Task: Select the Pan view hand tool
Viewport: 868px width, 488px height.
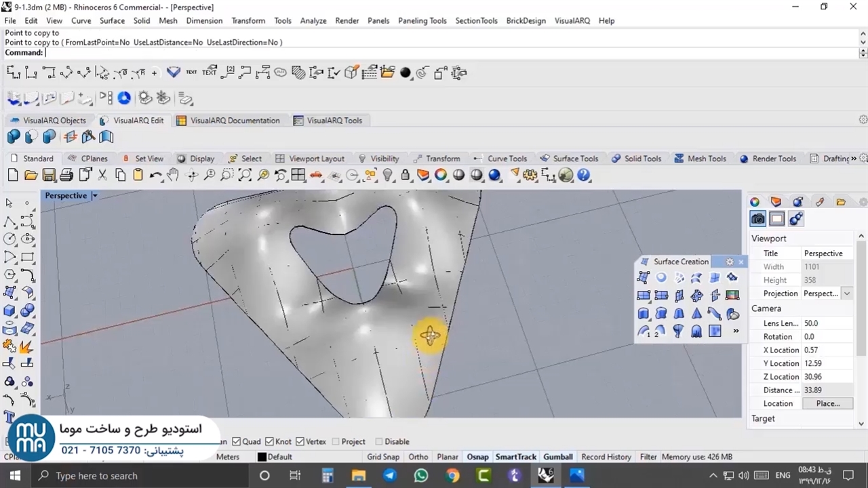Action: [x=173, y=176]
